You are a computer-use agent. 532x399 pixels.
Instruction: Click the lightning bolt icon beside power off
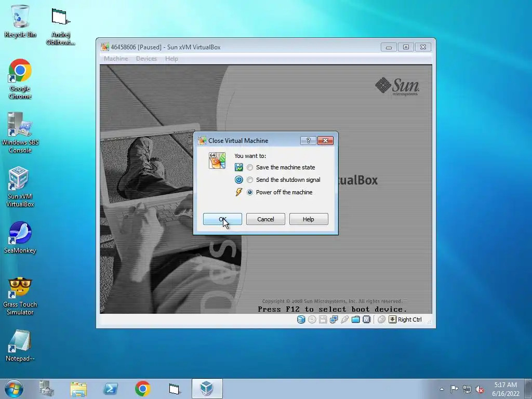point(239,192)
